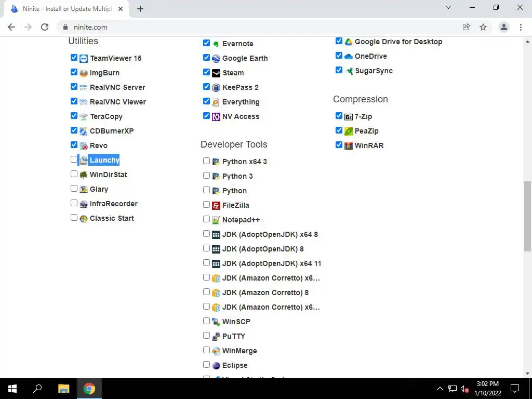Viewport: 532px width, 399px height.
Task: Click the PeaZip app icon
Action: click(x=349, y=131)
